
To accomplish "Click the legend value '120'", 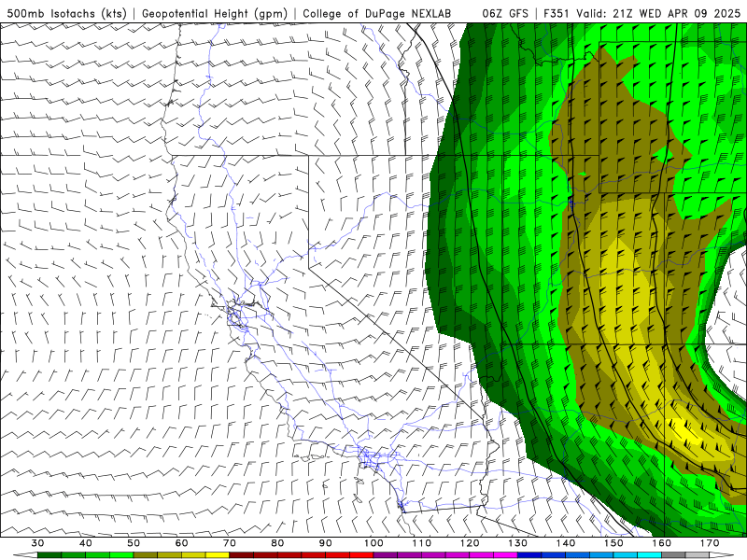I will (470, 543).
